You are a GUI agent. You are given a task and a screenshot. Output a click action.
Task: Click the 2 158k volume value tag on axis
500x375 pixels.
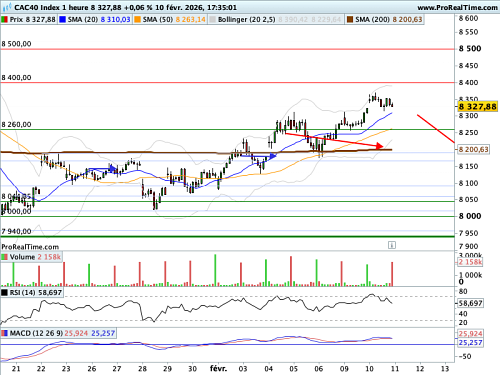tap(470, 262)
